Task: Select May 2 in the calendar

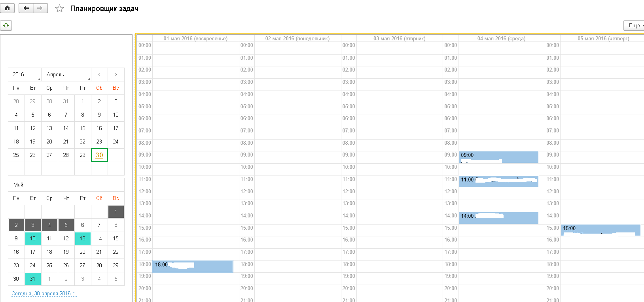Action: pyautogui.click(x=16, y=225)
